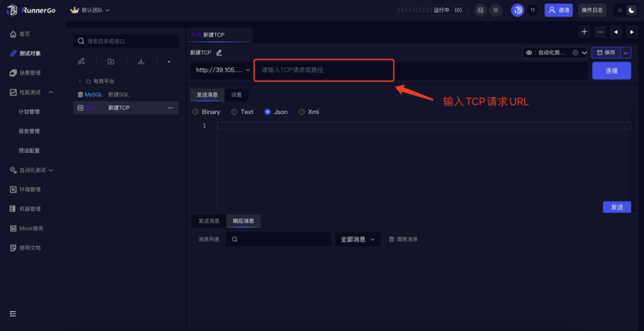Open 机器管理 in the sidebar

(x=30, y=209)
